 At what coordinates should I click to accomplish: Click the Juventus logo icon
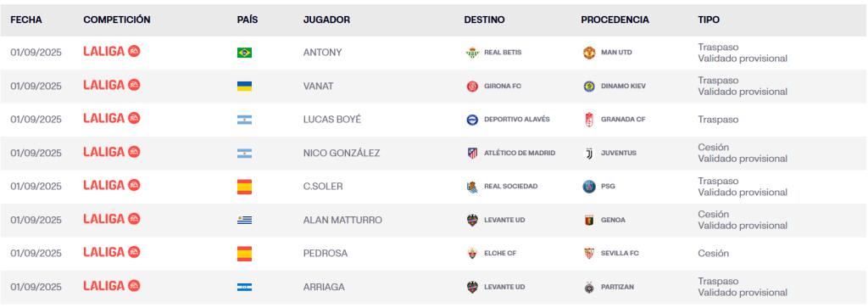click(588, 154)
